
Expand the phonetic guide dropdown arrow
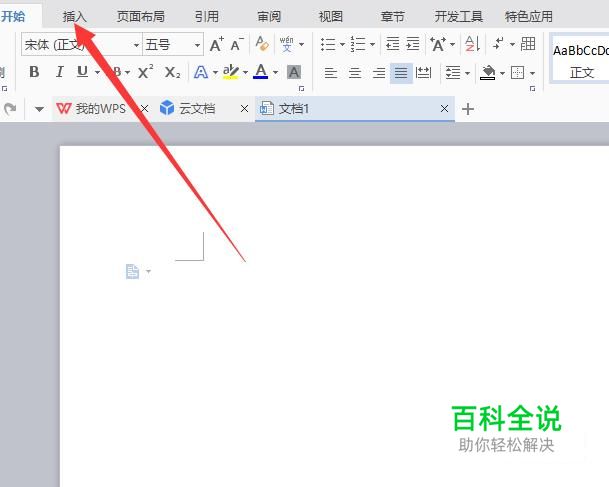(x=302, y=44)
